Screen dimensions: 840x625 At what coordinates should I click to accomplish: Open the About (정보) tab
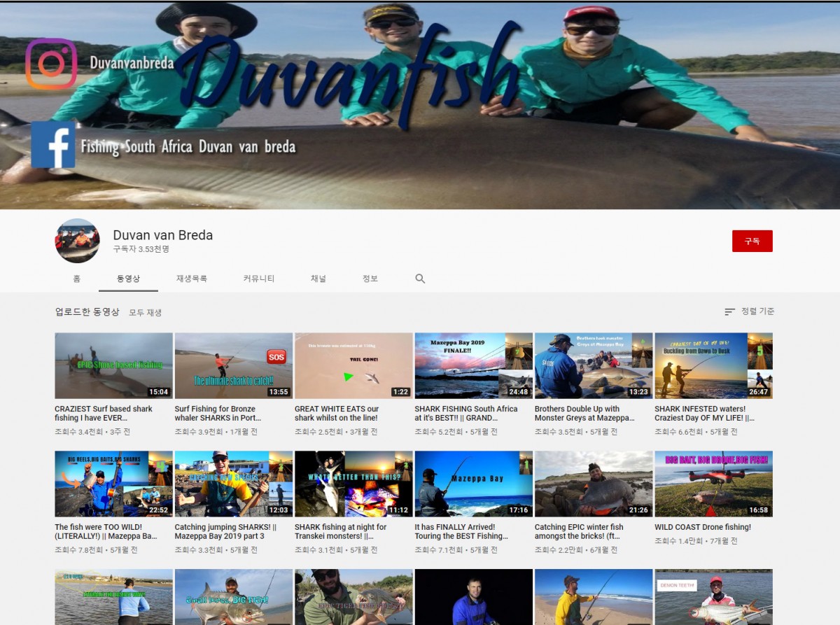370,279
